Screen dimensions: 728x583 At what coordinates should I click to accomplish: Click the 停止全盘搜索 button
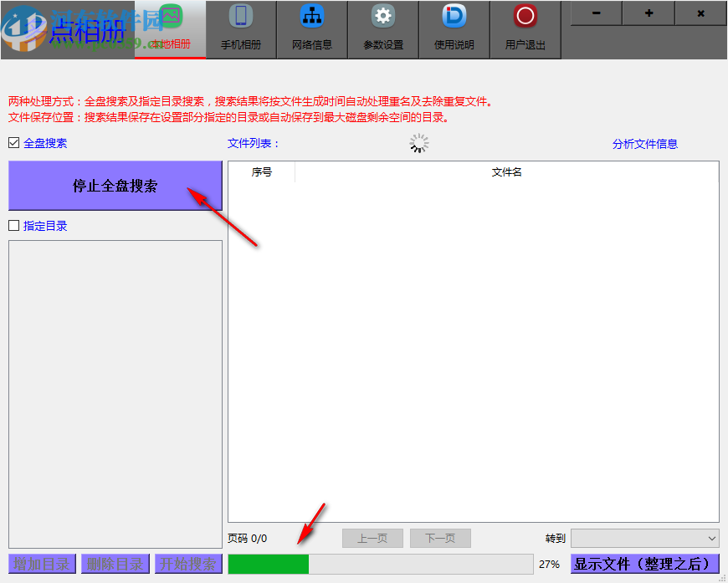[115, 186]
